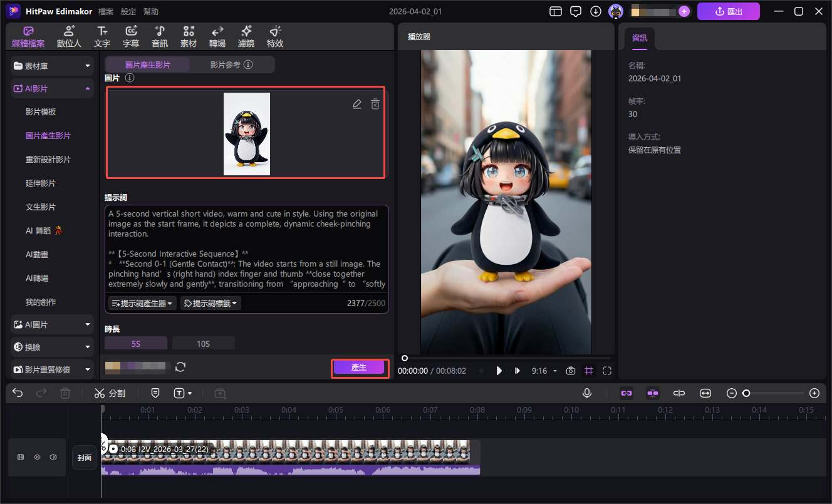
Task: Toggle timeline track visibility eye icon
Action: pyautogui.click(x=37, y=457)
